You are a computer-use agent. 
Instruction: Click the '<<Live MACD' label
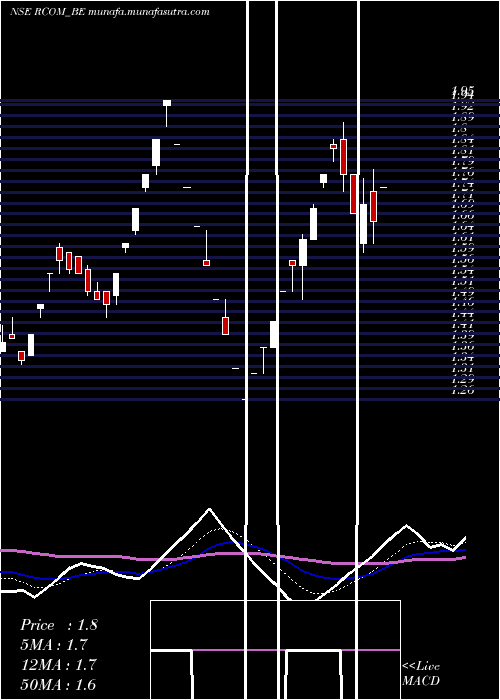pyautogui.click(x=421, y=674)
